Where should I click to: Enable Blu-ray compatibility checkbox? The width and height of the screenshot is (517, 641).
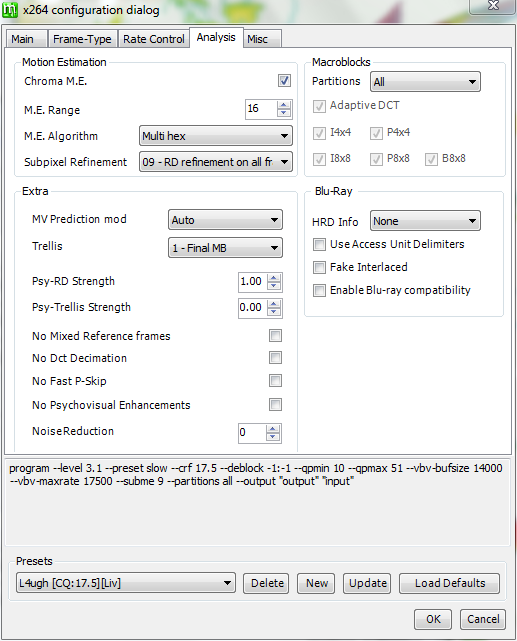tap(319, 290)
